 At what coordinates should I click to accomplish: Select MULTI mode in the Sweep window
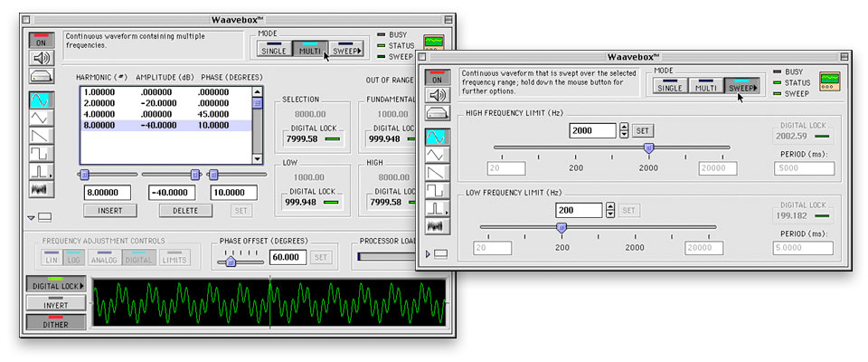(x=706, y=85)
